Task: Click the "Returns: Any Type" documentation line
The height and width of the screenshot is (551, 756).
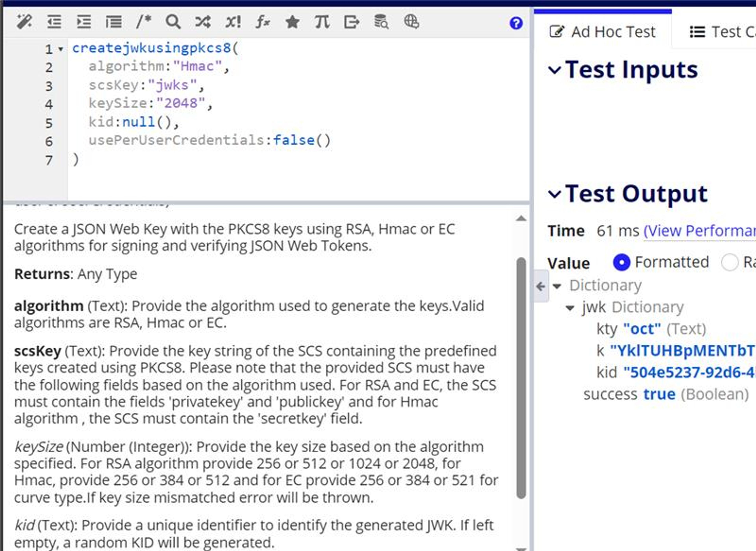Action: point(76,275)
